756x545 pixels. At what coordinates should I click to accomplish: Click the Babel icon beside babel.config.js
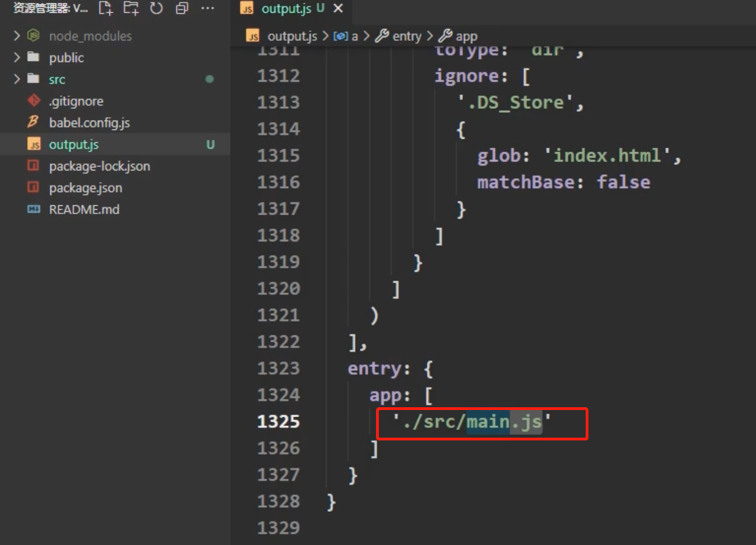[x=33, y=122]
